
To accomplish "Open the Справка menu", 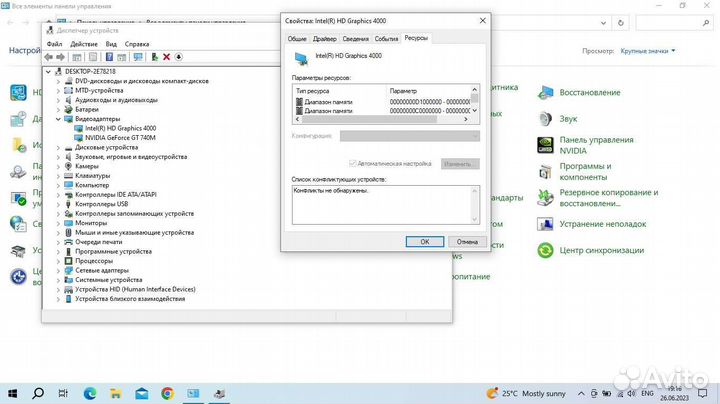I will pos(137,44).
